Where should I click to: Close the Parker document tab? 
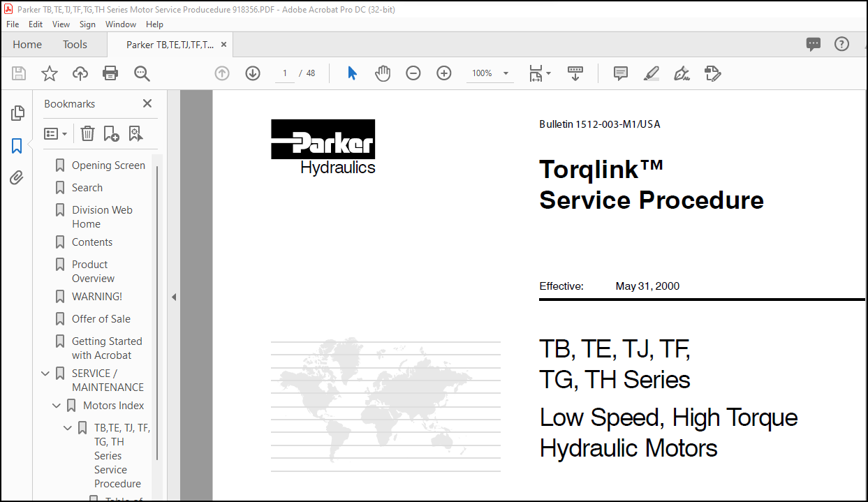223,45
